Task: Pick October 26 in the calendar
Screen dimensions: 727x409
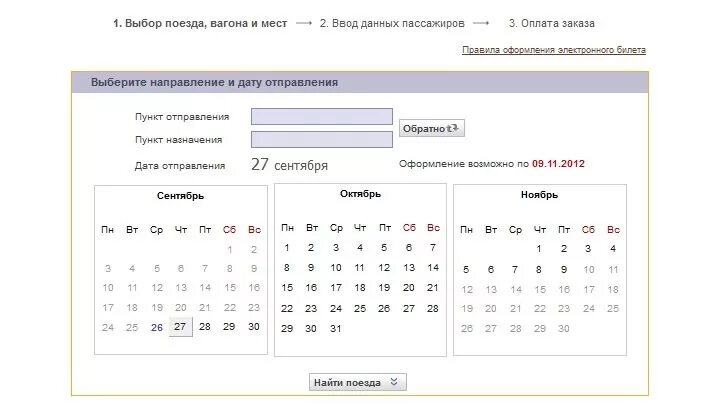Action: (384, 308)
